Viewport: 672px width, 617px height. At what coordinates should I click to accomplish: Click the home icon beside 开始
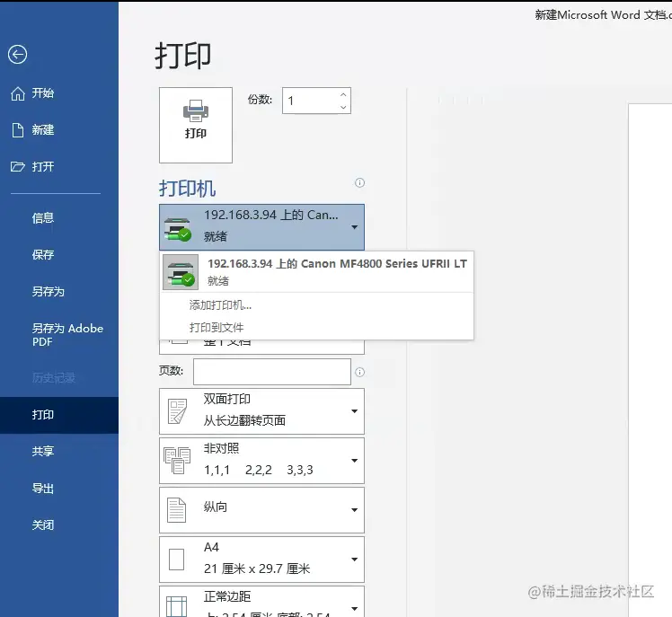18,93
